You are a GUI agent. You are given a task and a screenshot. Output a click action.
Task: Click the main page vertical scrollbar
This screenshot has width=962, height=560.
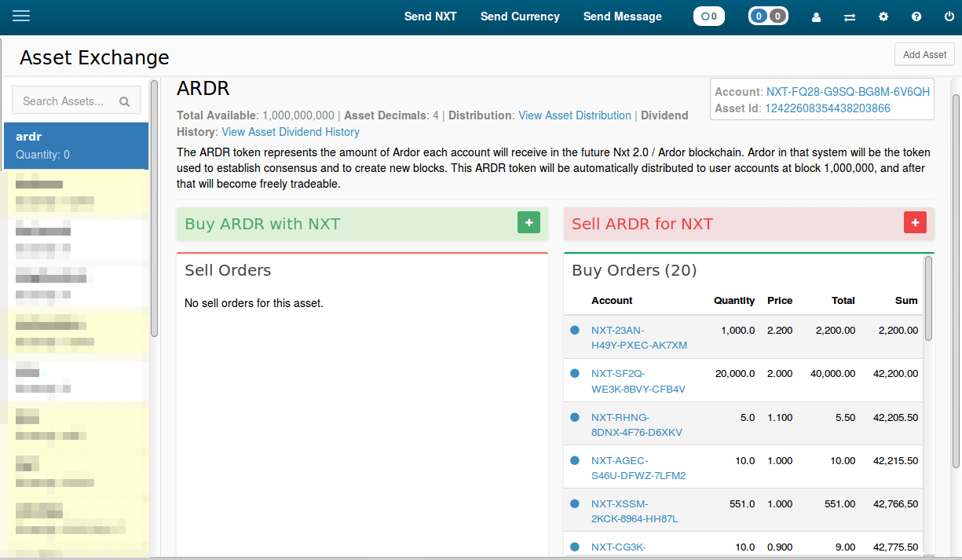(x=955, y=283)
